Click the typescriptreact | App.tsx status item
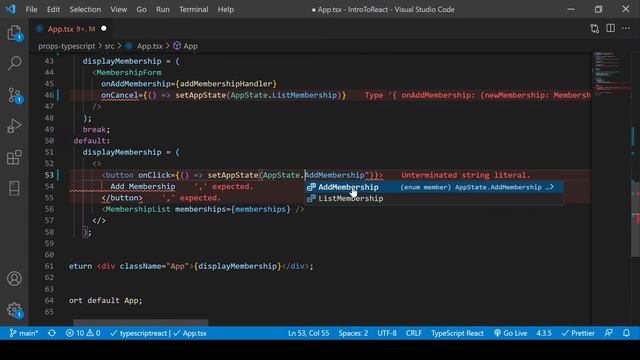Screen dimensions: 640x360 [x=158, y=333]
